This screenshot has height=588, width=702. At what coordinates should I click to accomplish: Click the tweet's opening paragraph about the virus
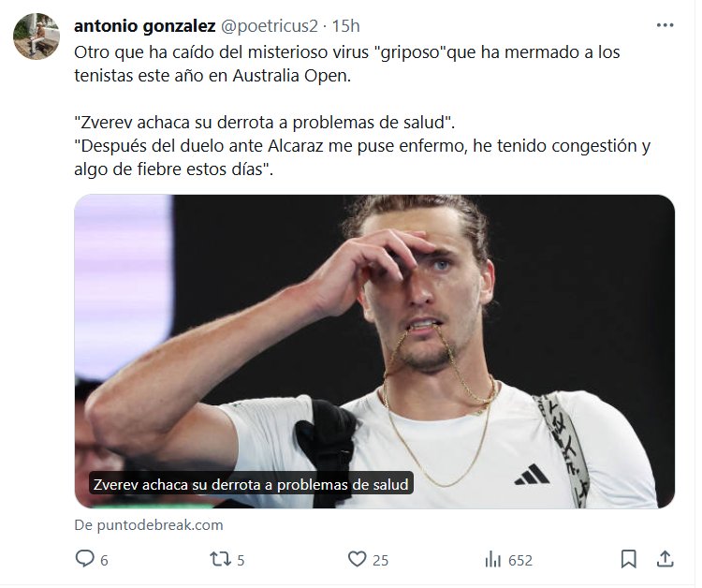tap(346, 64)
